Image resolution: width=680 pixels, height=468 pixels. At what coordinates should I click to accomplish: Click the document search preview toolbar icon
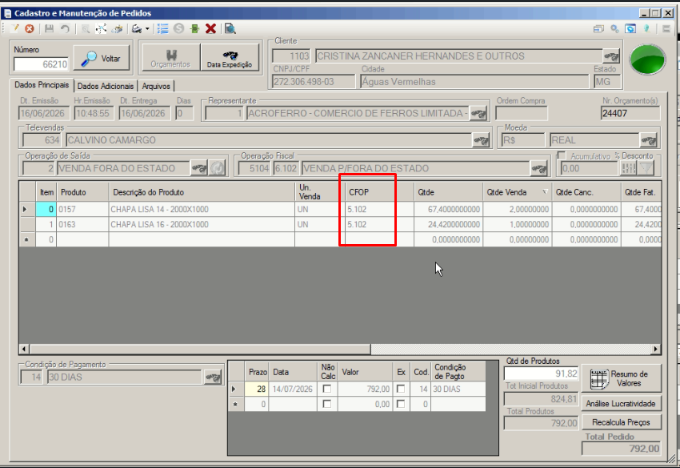pos(230,29)
